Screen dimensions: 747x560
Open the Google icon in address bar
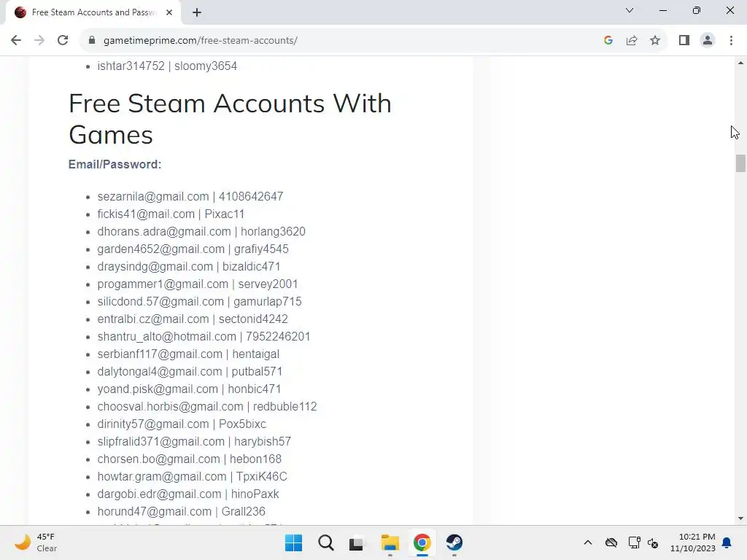pyautogui.click(x=608, y=41)
